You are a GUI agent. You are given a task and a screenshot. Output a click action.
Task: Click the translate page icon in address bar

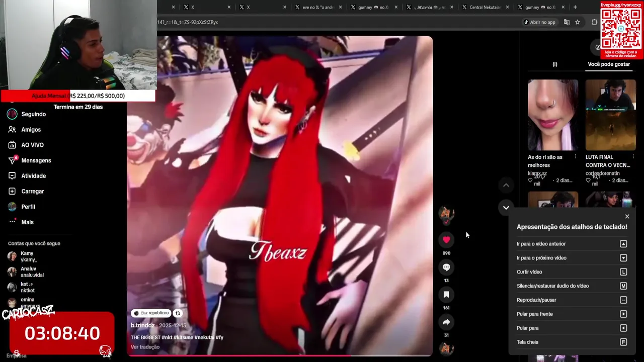(567, 22)
